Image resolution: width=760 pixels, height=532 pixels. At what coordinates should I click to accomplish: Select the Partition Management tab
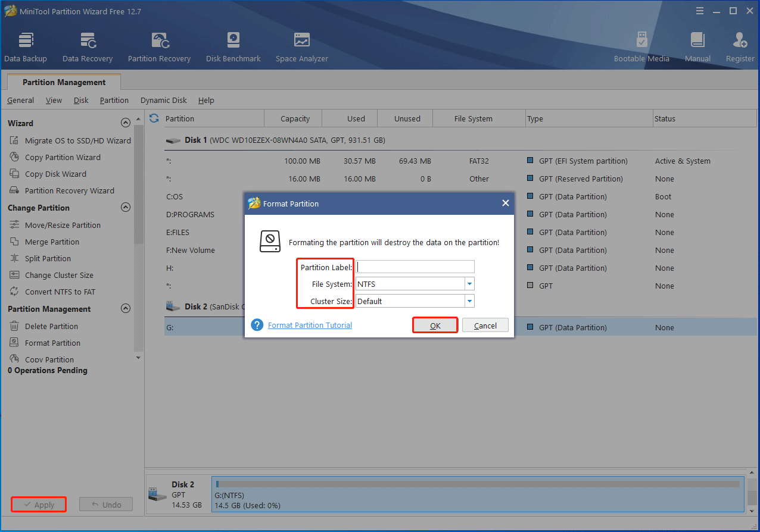click(64, 82)
